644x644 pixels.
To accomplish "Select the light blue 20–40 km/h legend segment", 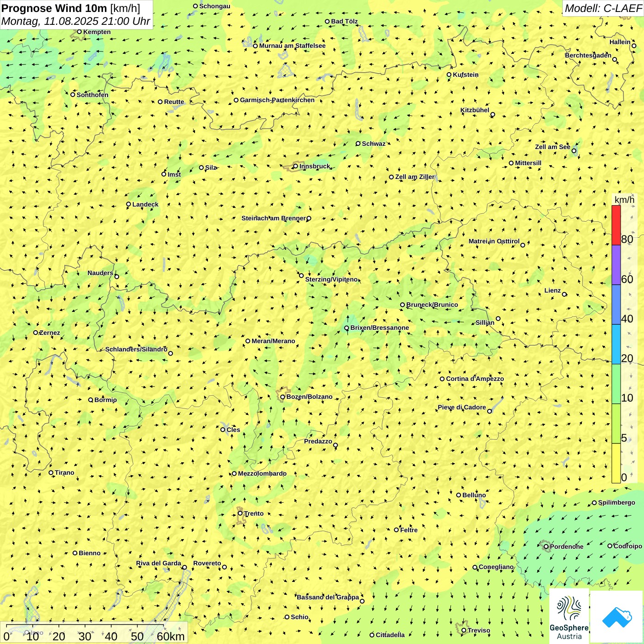I will pyautogui.click(x=616, y=345).
